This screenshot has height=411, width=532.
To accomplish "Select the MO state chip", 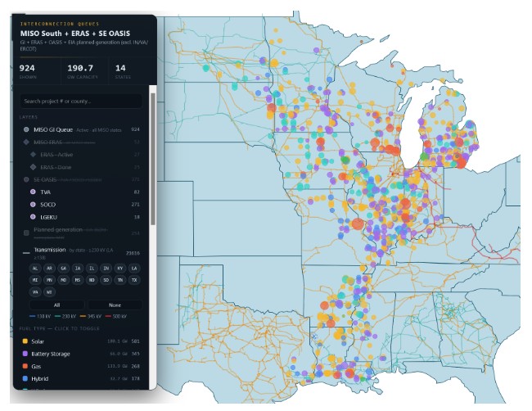I will coord(64,280).
